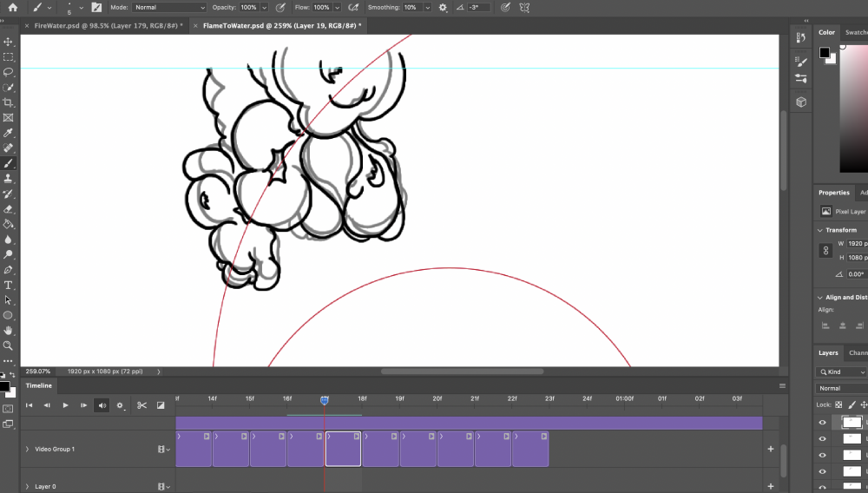This screenshot has height=493, width=868.
Task: Open the Smoothing value dropdown
Action: coord(427,7)
